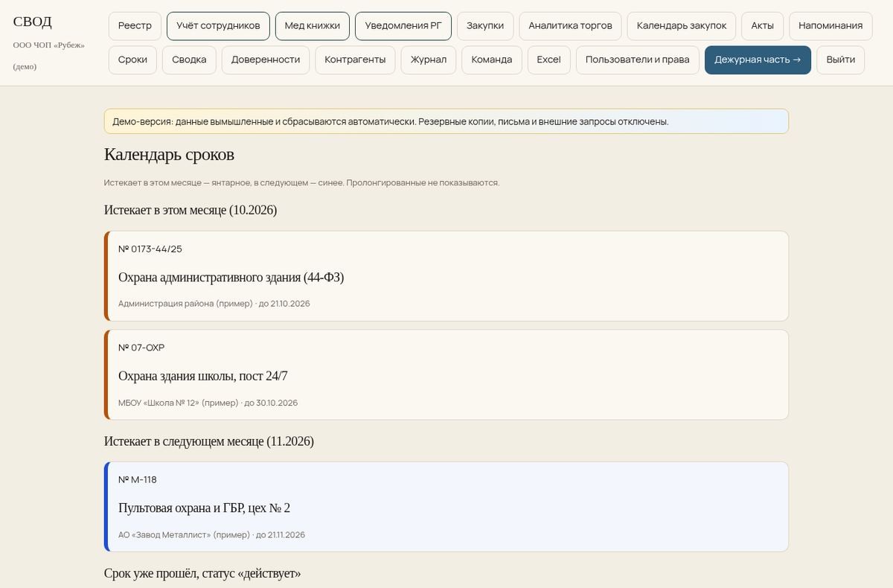This screenshot has height=588, width=893.
Task: Open Мед книжки page
Action: coord(313,25)
